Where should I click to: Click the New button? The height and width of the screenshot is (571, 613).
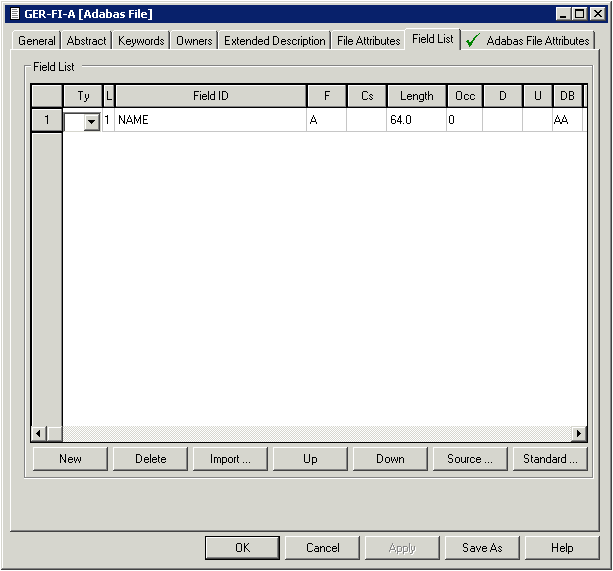pos(70,459)
